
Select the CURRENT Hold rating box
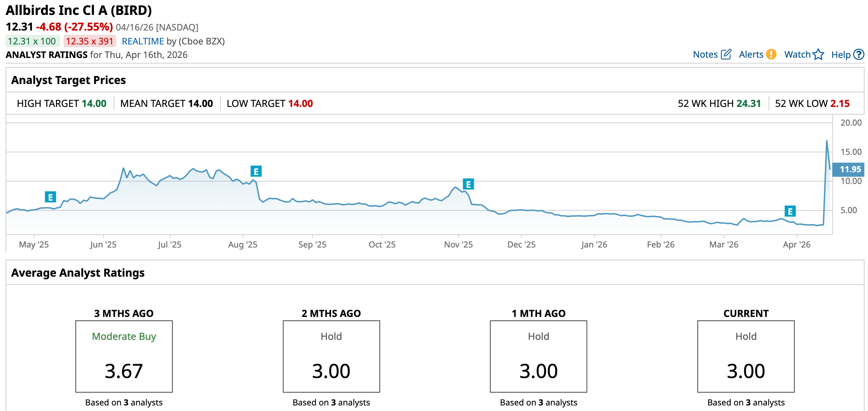(746, 356)
